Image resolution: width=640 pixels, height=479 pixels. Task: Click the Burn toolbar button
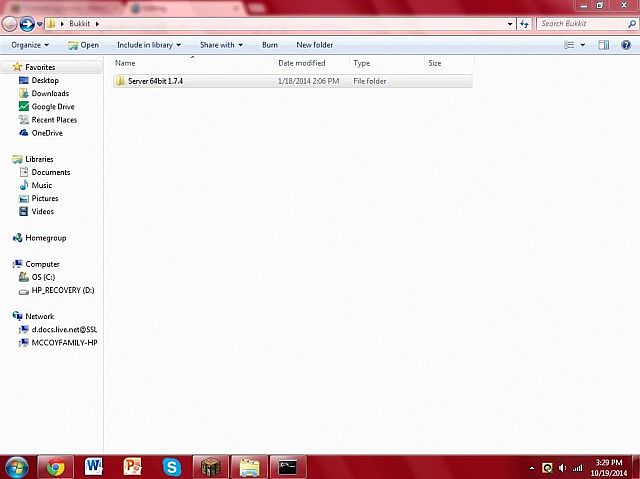[x=270, y=45]
